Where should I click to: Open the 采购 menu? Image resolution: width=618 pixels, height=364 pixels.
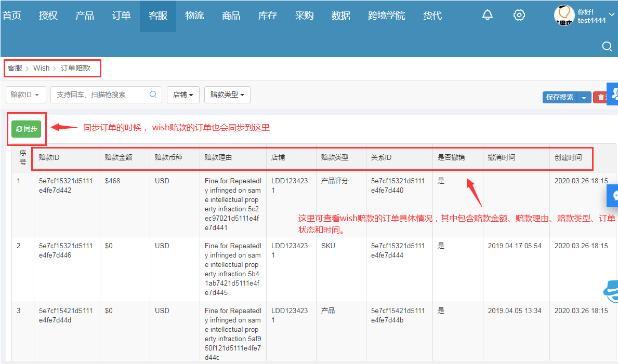[304, 16]
